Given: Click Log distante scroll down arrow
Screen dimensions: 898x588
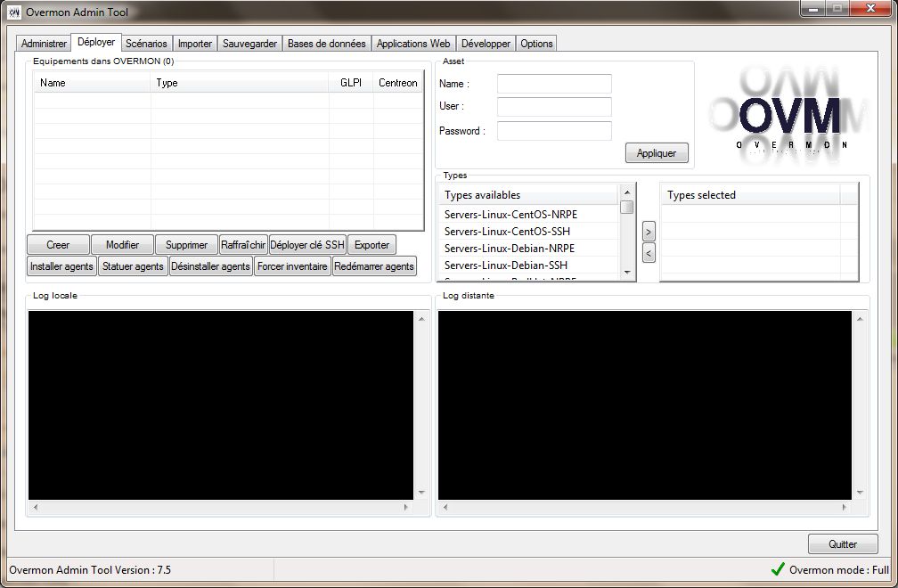Looking at the screenshot, I should tap(861, 493).
